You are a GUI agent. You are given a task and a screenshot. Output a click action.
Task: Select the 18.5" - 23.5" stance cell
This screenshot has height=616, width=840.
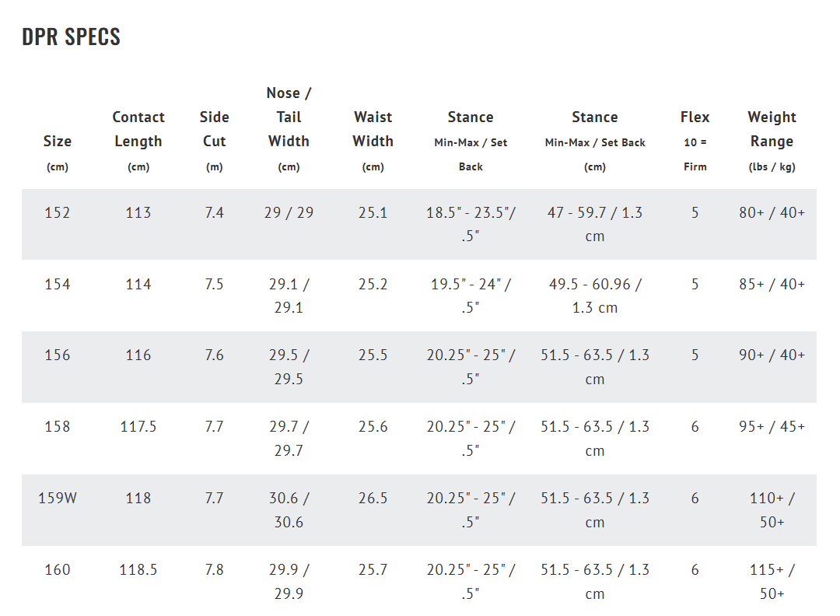pyautogui.click(x=471, y=224)
